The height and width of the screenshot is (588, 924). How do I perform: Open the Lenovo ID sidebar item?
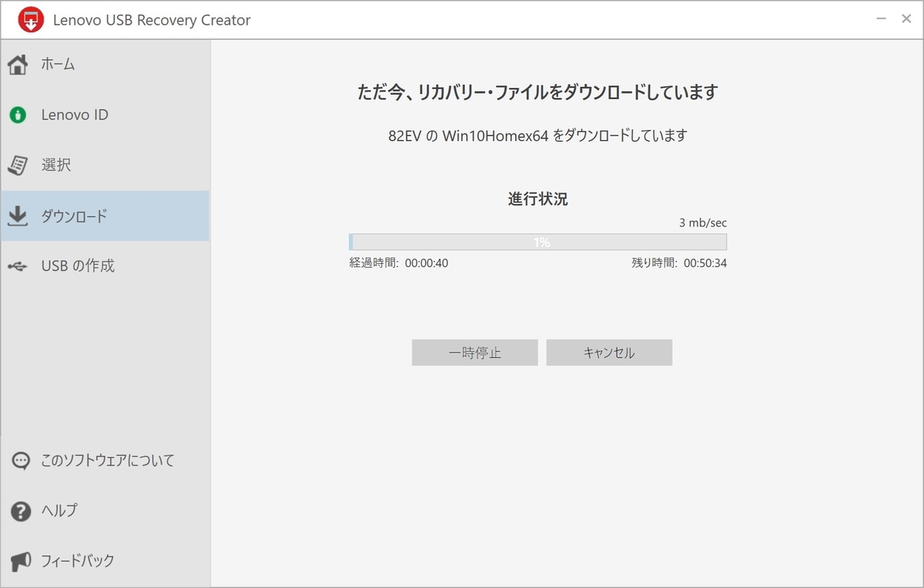pyautogui.click(x=105, y=115)
